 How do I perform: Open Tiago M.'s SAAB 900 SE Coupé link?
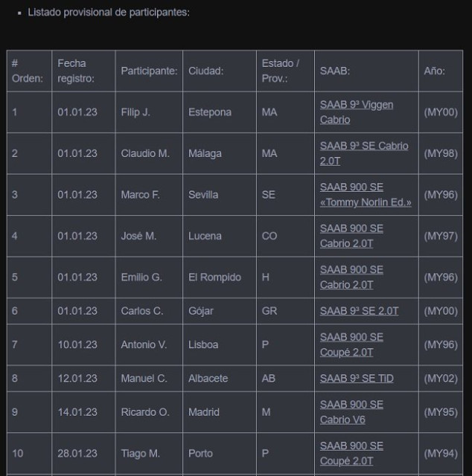tap(351, 453)
